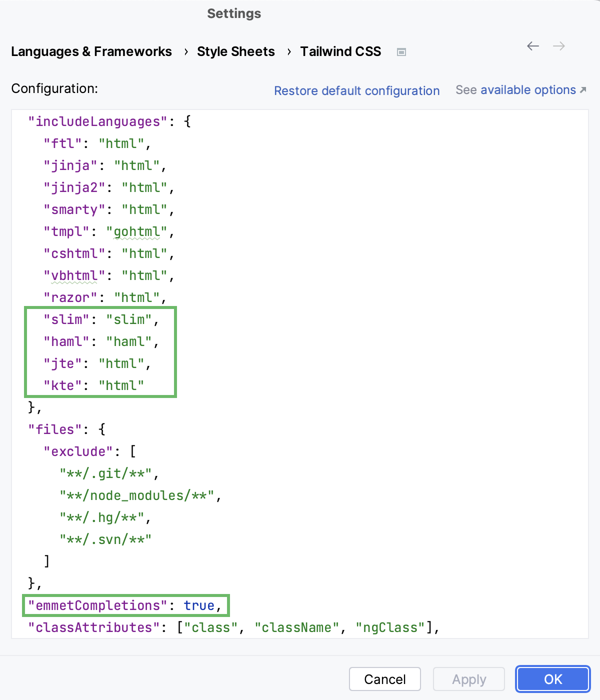The height and width of the screenshot is (700, 600).
Task: Click the Apply button
Action: (x=468, y=679)
